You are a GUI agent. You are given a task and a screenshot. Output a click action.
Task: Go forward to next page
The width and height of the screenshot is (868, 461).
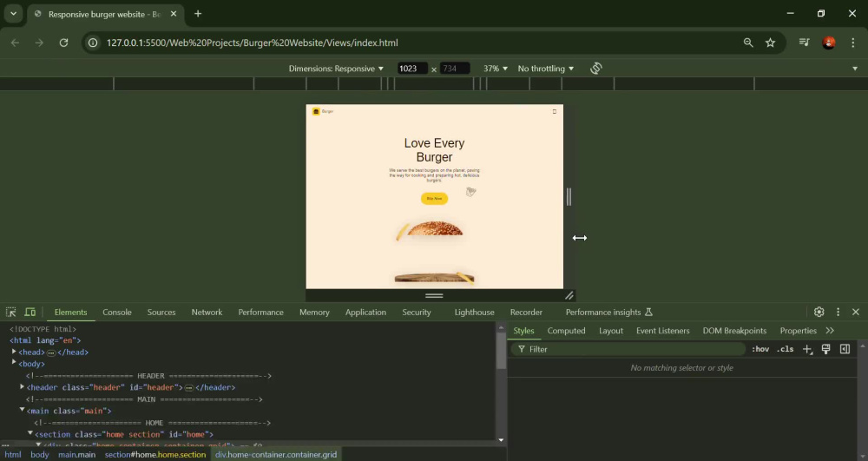[39, 43]
